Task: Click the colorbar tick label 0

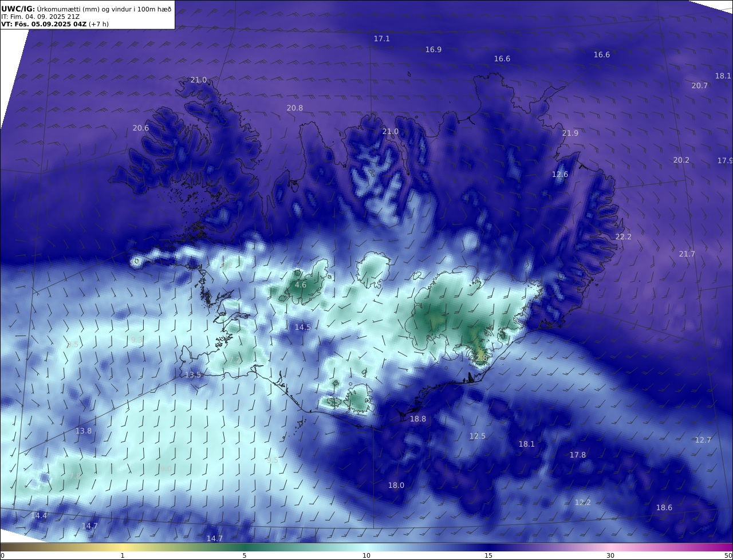Action: 2,555
